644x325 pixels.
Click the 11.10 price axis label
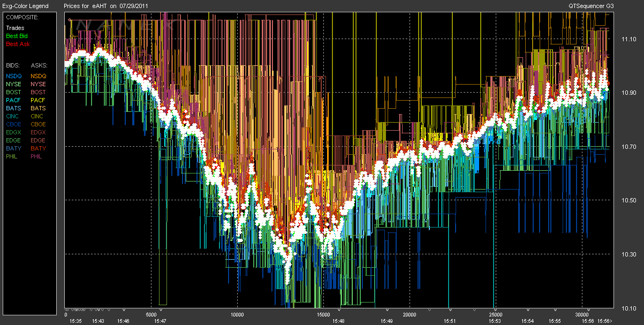[627, 40]
